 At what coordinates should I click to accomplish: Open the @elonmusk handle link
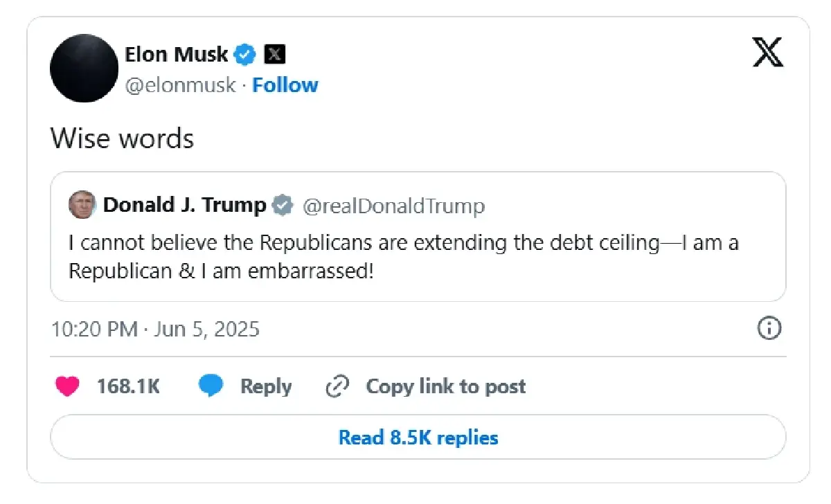click(x=180, y=85)
